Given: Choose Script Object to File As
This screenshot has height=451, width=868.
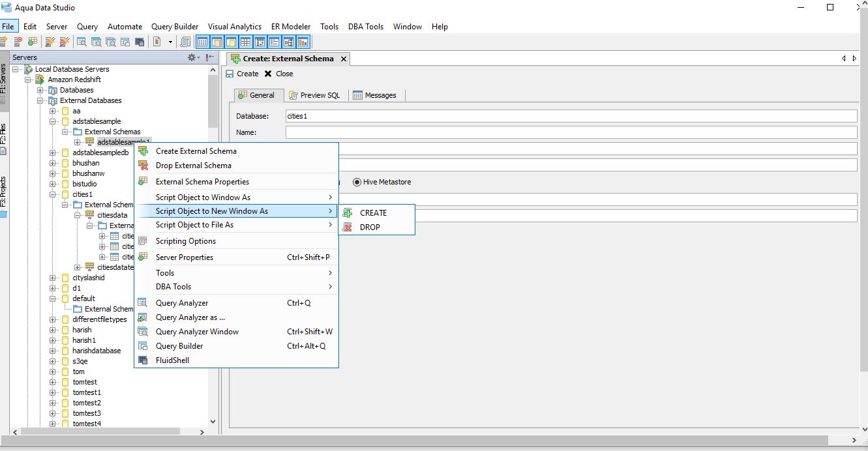Looking at the screenshot, I should (236, 225).
